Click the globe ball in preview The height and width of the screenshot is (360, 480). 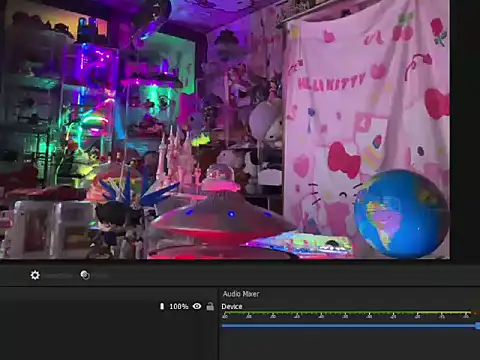[401, 214]
